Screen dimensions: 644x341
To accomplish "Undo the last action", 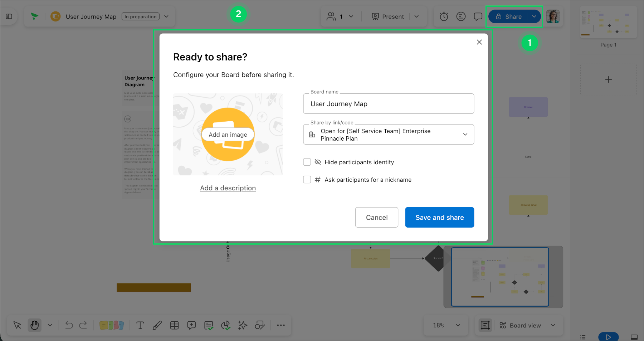I will 69,325.
